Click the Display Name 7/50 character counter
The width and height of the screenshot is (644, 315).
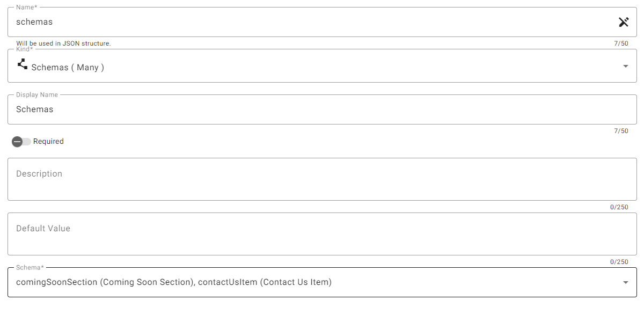coord(621,131)
